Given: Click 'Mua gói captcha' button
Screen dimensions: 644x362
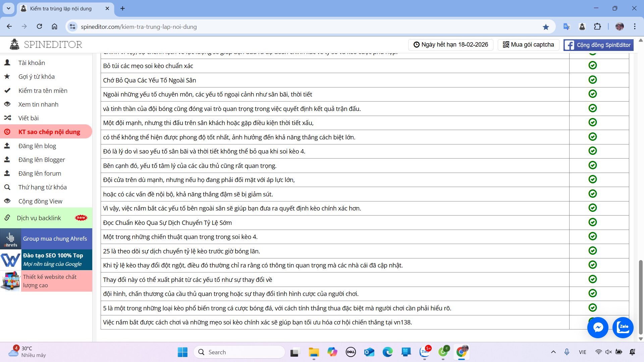Looking at the screenshot, I should tap(528, 45).
